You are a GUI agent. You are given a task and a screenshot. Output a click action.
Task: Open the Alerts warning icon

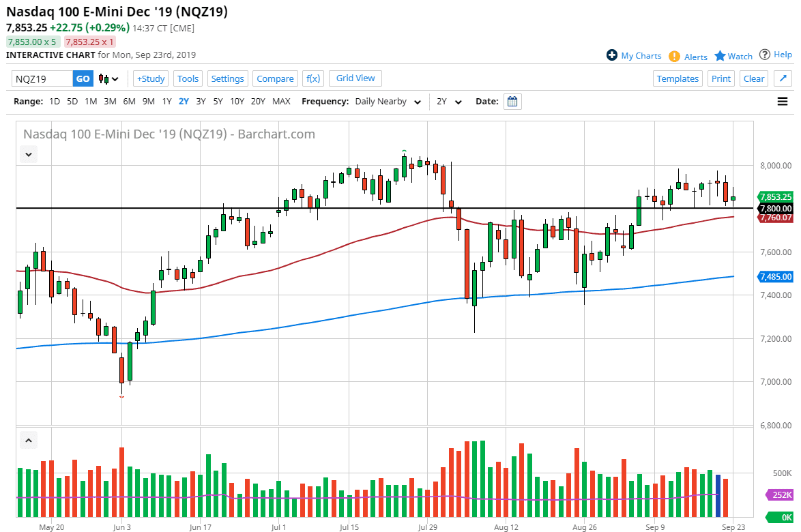(674, 57)
